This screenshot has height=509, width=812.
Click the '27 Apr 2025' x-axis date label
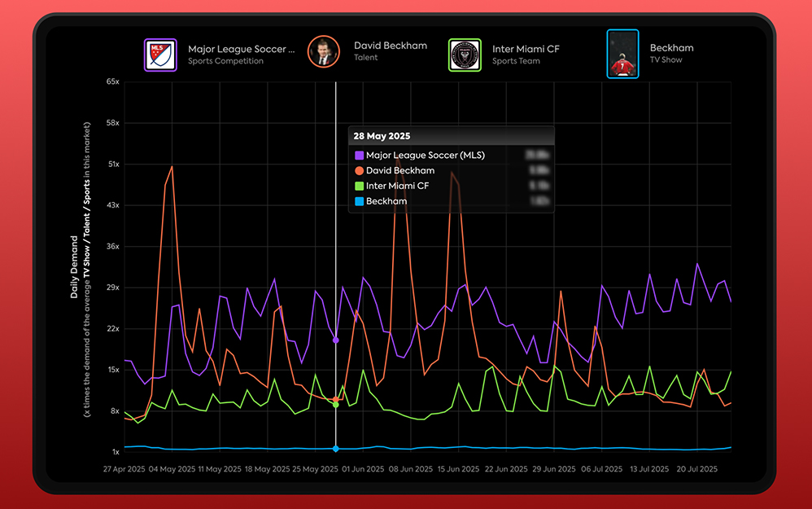125,469
